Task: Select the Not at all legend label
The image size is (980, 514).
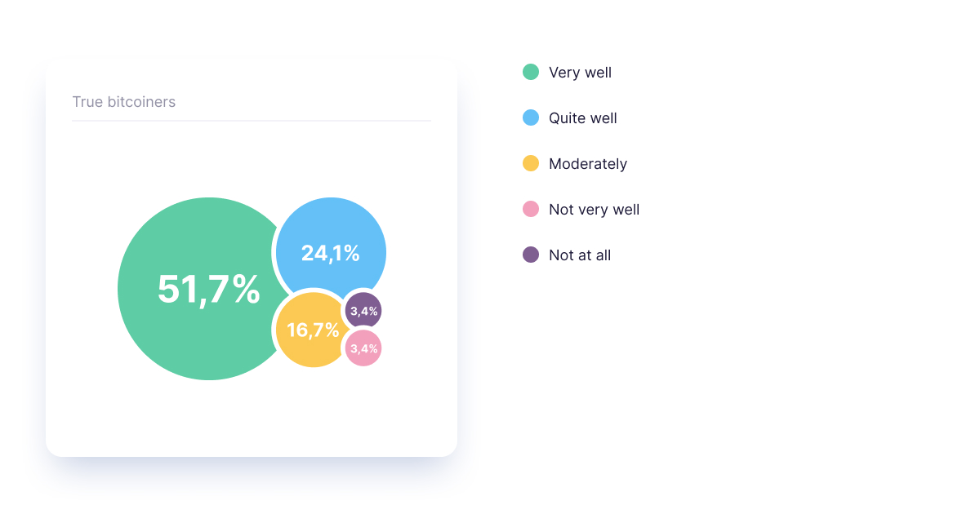Action: pos(580,255)
